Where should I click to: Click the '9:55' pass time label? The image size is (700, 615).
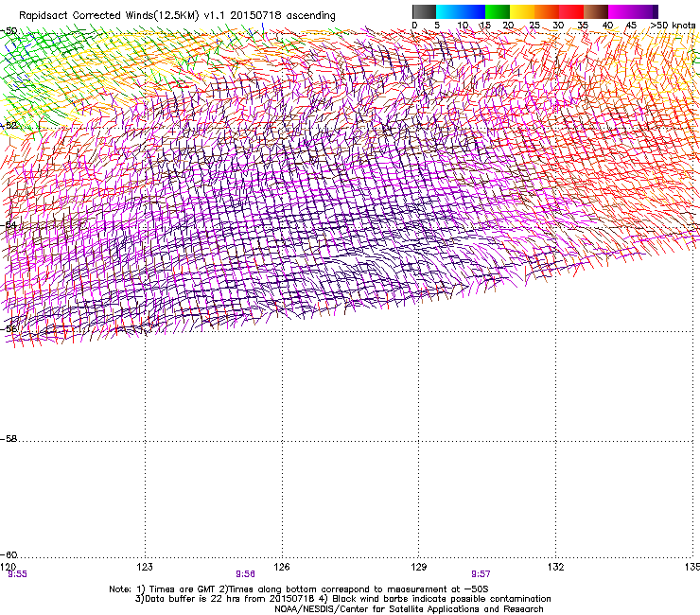click(x=17, y=574)
